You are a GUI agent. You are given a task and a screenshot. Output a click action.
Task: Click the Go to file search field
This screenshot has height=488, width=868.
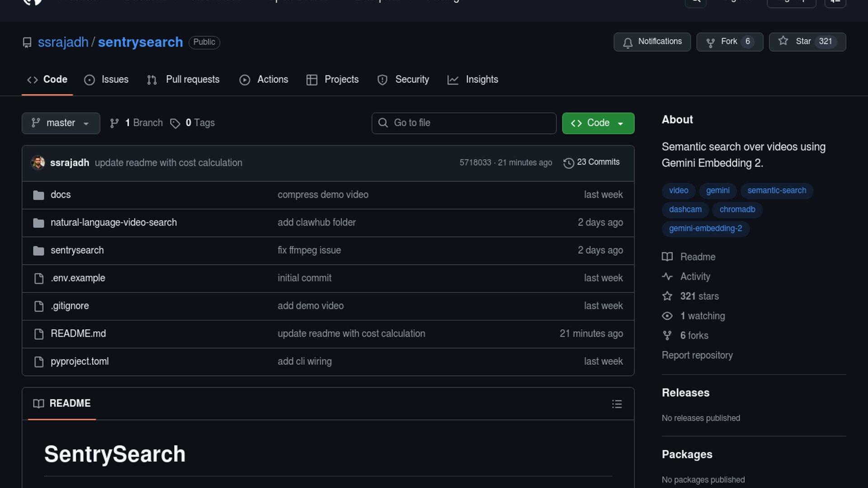(x=463, y=123)
